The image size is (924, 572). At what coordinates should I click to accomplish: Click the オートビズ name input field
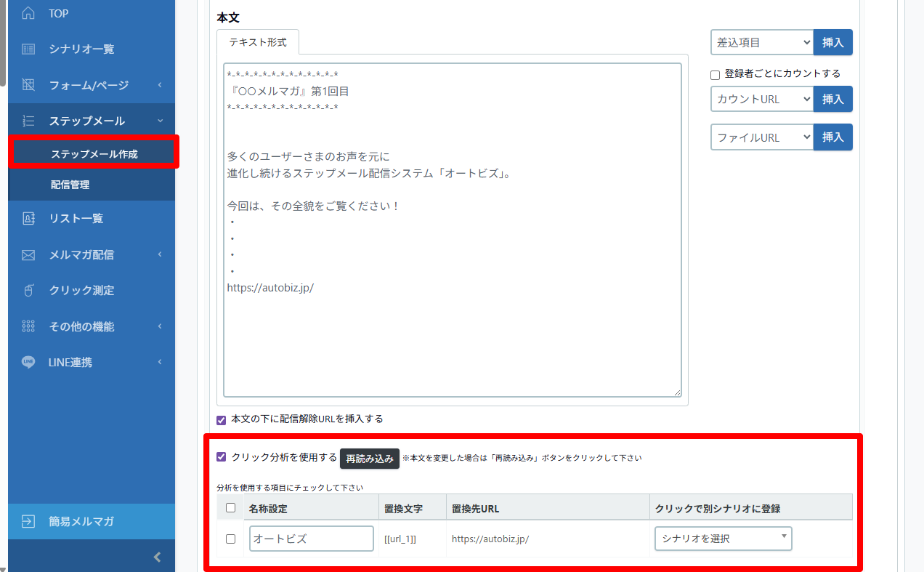(x=311, y=539)
